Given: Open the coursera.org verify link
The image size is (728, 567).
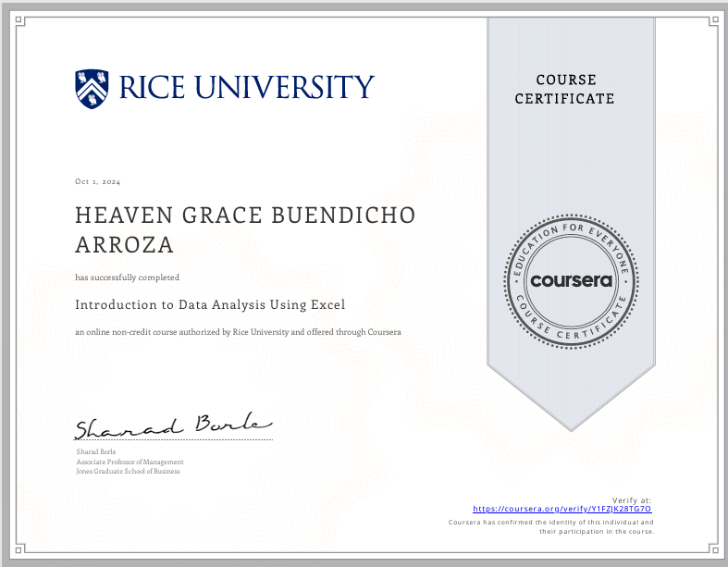Looking at the screenshot, I should [561, 509].
